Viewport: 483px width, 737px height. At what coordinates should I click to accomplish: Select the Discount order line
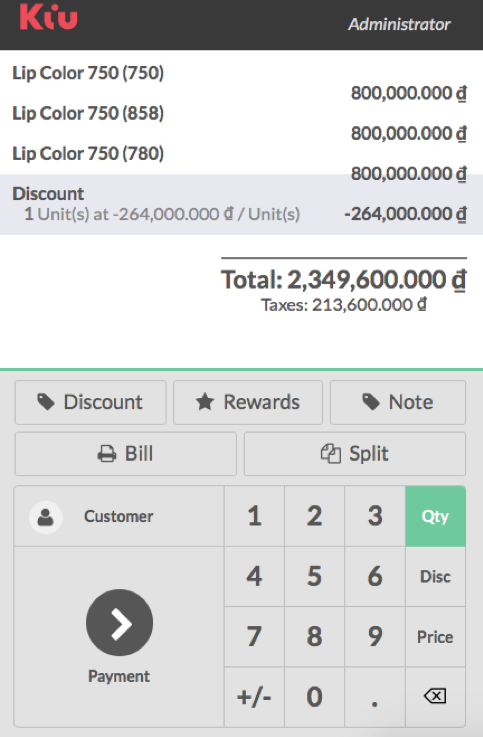coord(242,204)
